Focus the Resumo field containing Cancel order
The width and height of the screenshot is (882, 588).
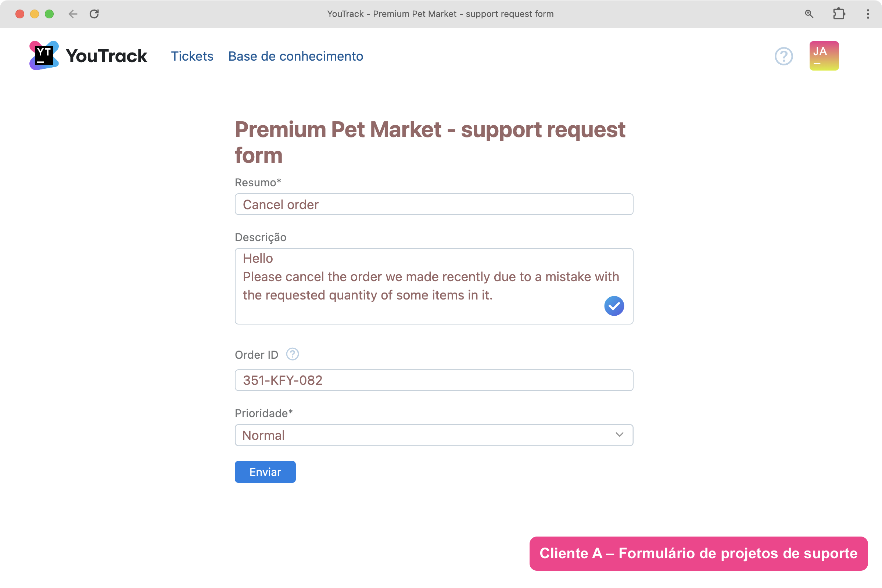click(x=434, y=204)
